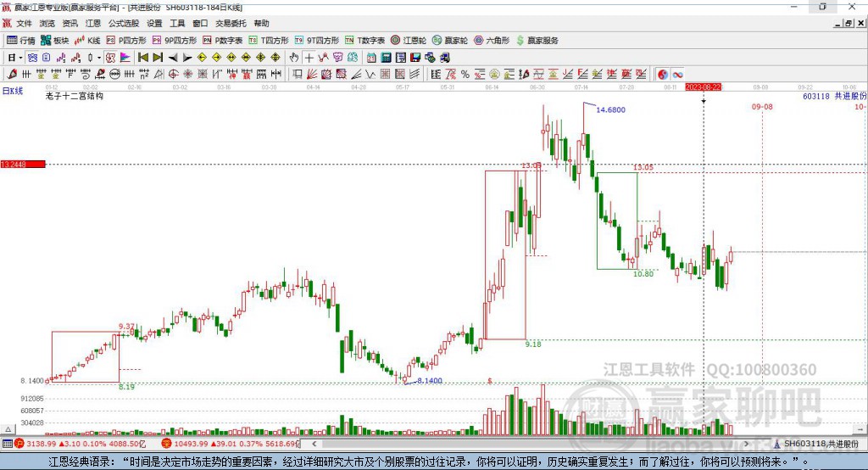Viewport: 868px width, 470px height.
Task: Click the SH603118,共进股份 status bar entry
Action: click(x=816, y=444)
